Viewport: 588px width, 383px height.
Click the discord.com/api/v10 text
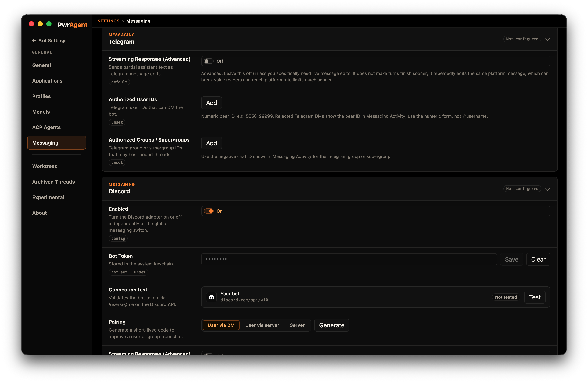pyautogui.click(x=244, y=300)
